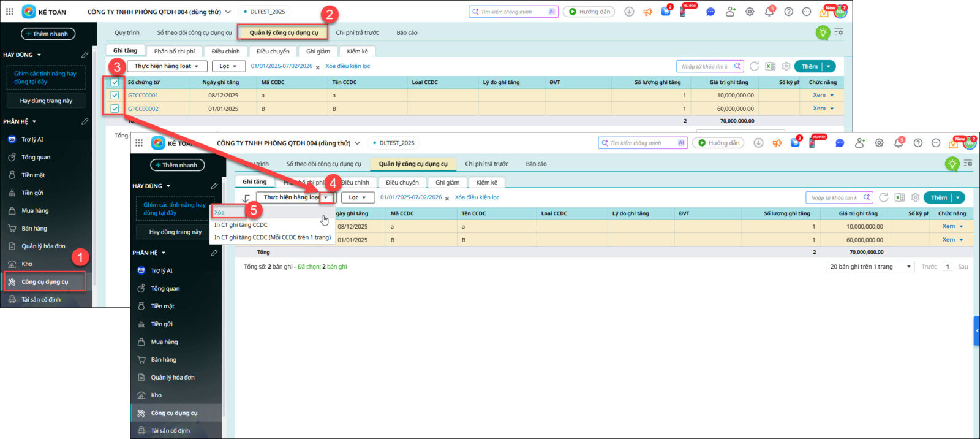Select 'Xóa' from the batch action menu
Viewport: 980px width, 439px height.
click(x=220, y=212)
